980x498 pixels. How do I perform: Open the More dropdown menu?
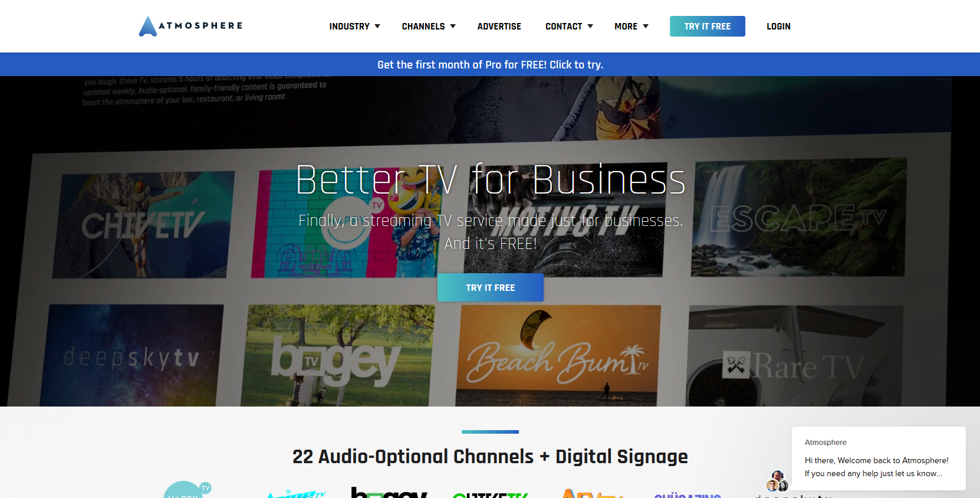(x=632, y=27)
